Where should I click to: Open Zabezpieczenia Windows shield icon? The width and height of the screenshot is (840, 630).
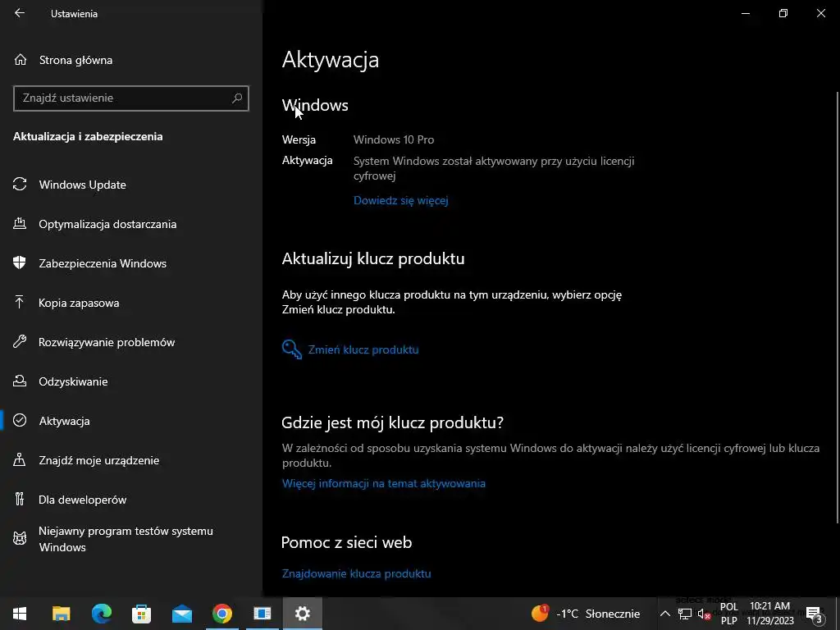20,262
